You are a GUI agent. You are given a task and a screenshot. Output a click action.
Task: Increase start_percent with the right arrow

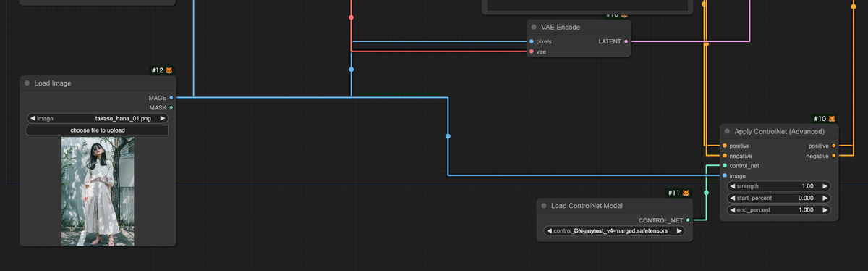(825, 198)
